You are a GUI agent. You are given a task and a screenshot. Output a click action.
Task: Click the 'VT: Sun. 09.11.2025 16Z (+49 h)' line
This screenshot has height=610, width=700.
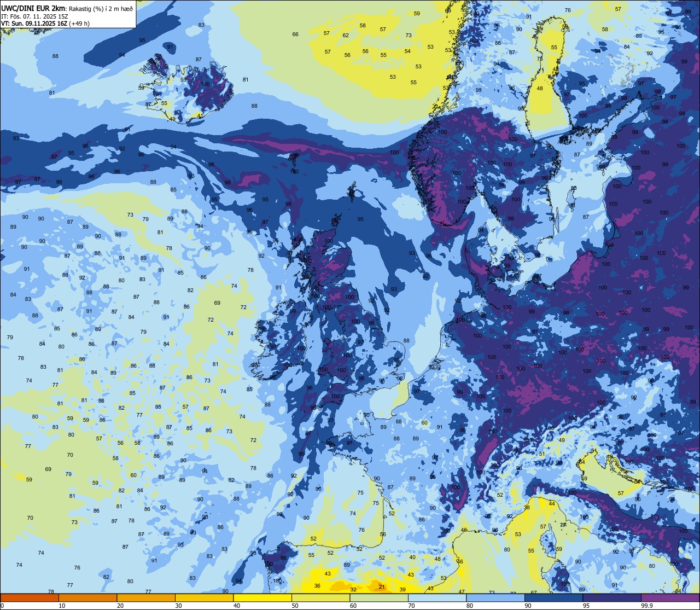[x=45, y=24]
